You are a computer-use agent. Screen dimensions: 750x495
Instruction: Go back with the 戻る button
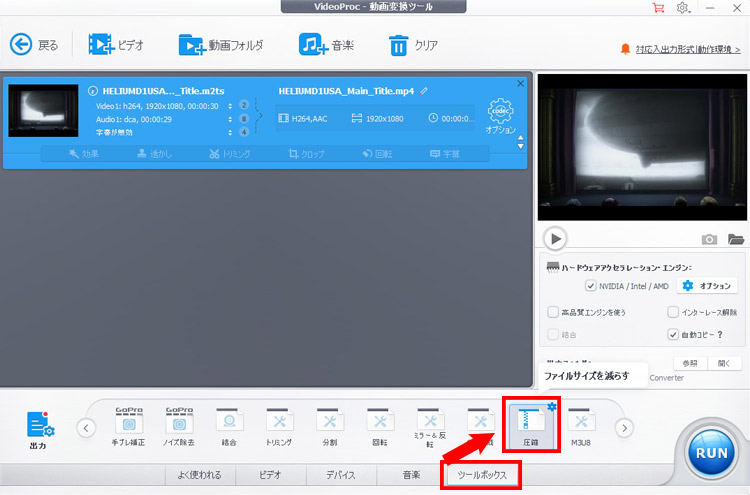pos(34,45)
